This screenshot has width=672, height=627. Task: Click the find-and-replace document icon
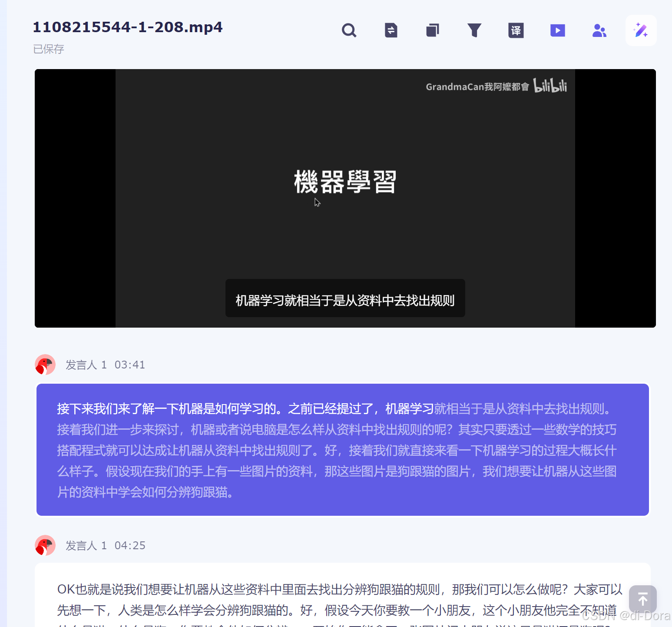click(391, 30)
